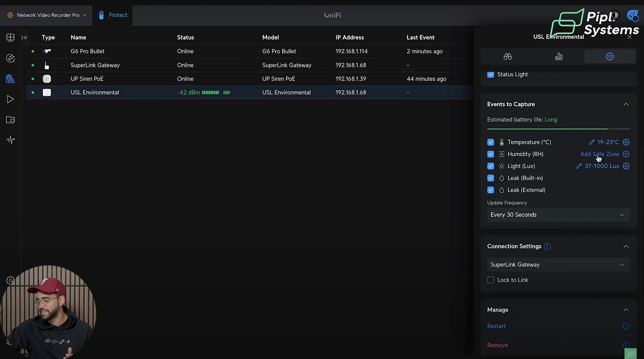Select the G6 Pro Bullet row name
The height and width of the screenshot is (359, 644).
(x=87, y=51)
